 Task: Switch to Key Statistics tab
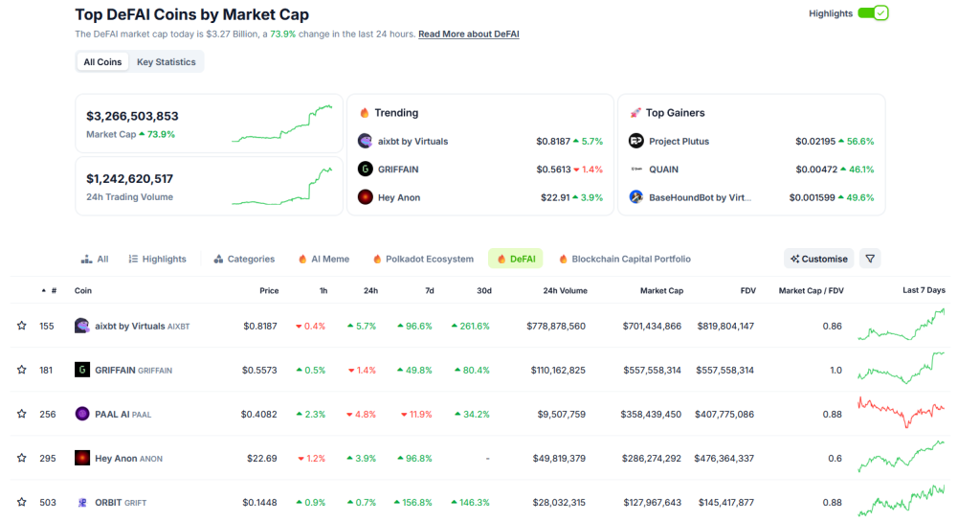click(x=167, y=62)
